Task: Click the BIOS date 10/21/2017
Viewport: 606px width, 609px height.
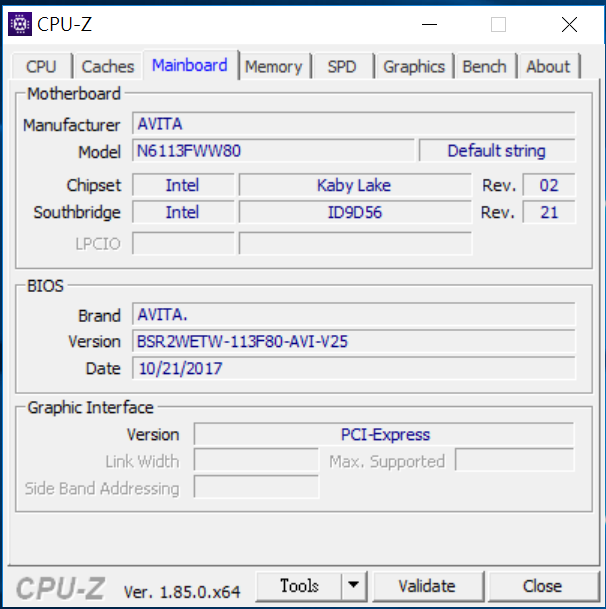Action: (354, 368)
